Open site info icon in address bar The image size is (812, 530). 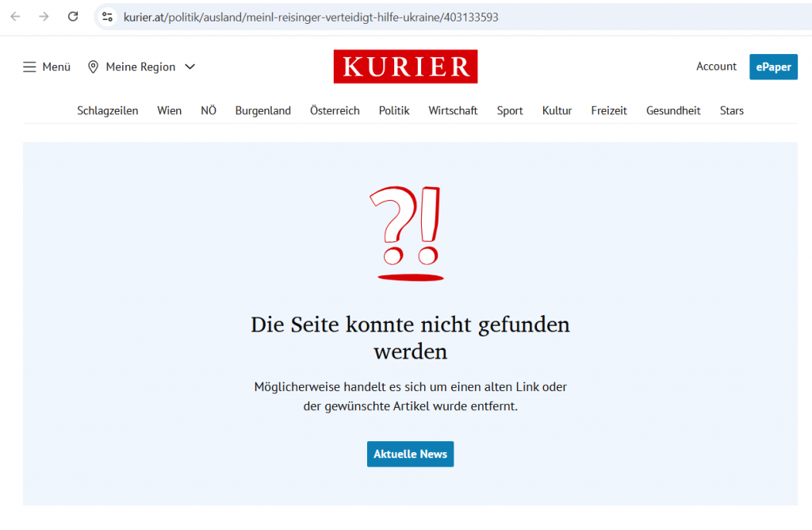(108, 17)
